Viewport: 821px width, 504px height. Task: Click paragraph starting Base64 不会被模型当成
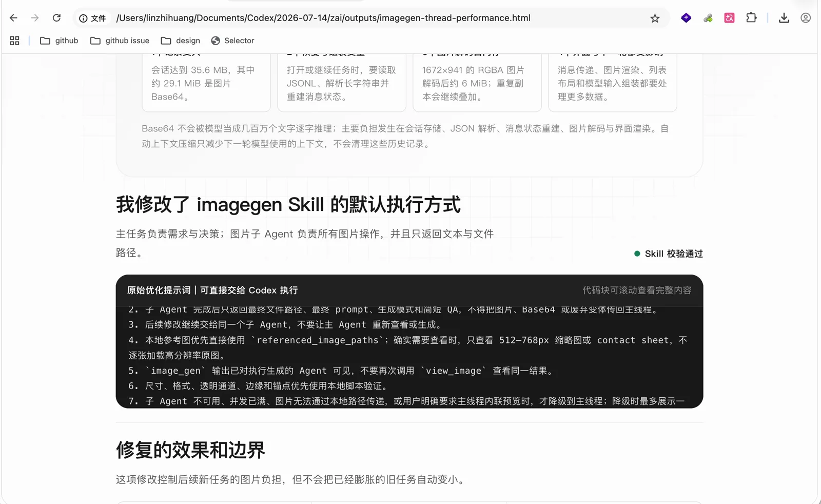405,136
